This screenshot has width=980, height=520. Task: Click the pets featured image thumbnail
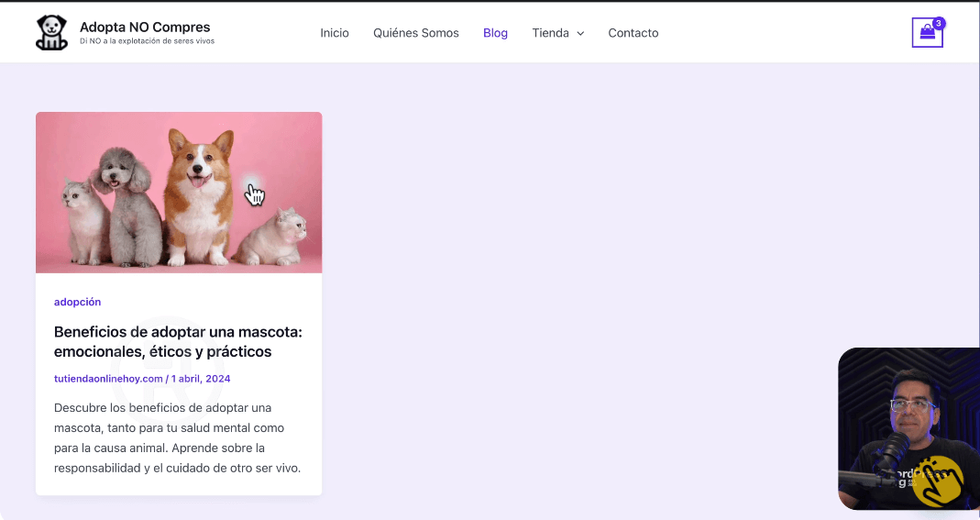179,193
